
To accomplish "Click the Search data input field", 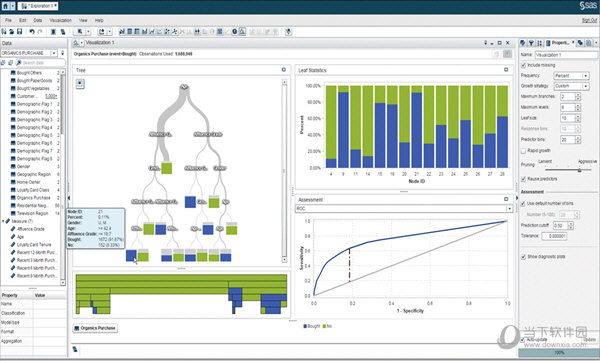I will 43,63.
